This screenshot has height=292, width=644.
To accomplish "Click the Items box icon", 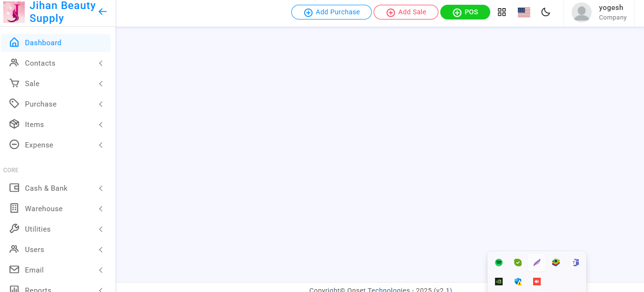I will click(14, 124).
